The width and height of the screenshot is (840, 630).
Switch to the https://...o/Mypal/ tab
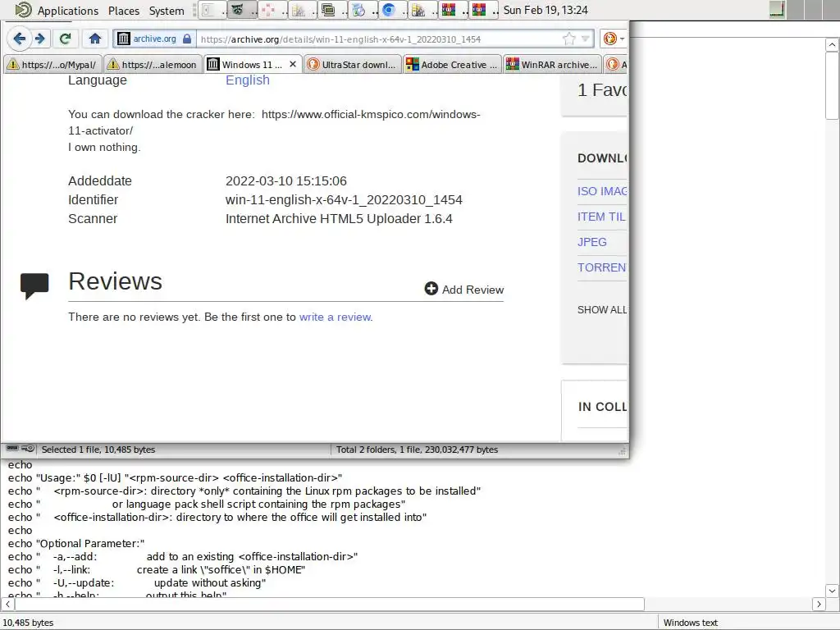click(x=52, y=64)
